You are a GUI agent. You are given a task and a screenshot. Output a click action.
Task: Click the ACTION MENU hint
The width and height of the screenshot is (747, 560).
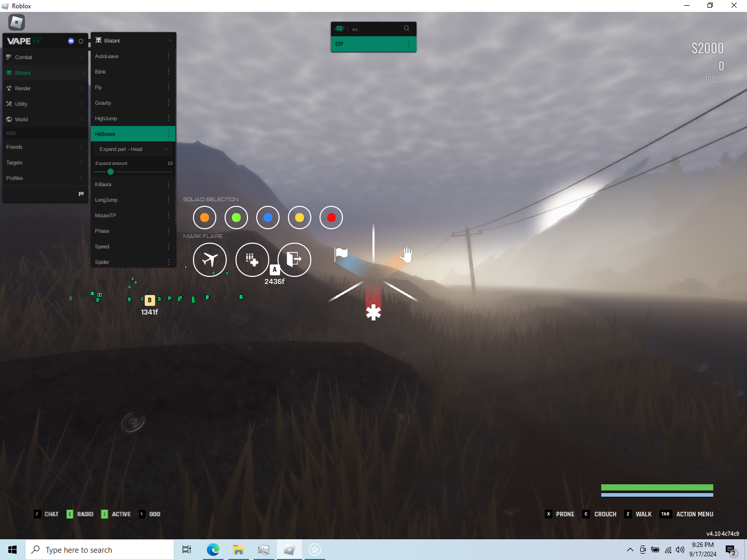(x=686, y=514)
